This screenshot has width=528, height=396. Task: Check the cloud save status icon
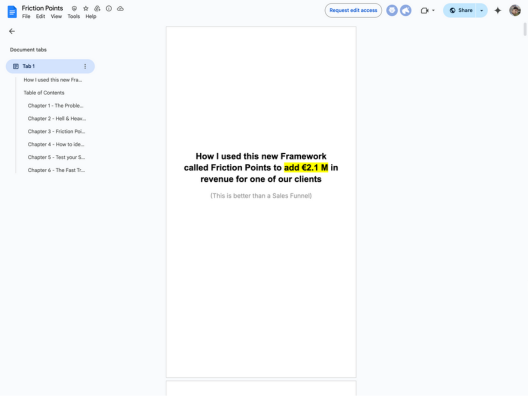tap(120, 9)
